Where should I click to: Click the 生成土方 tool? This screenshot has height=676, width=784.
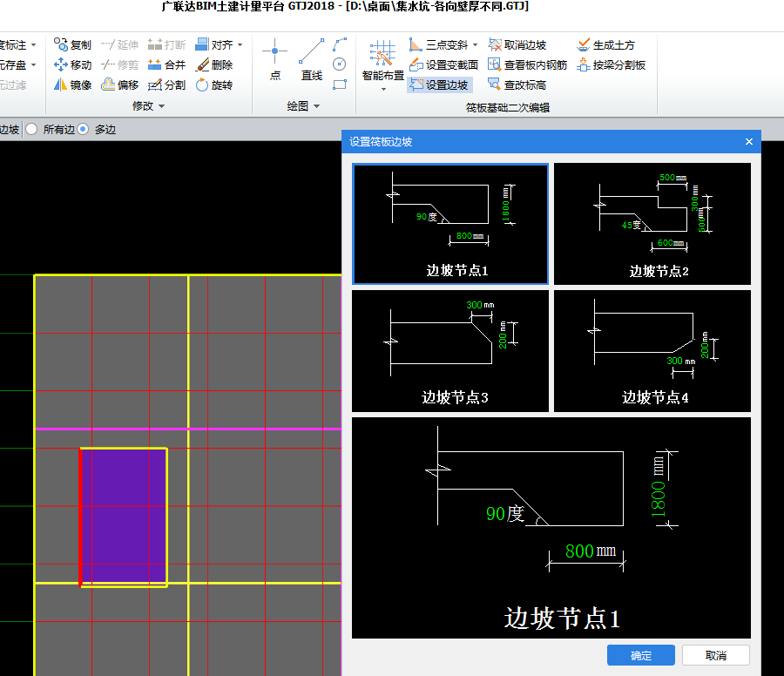[x=605, y=45]
